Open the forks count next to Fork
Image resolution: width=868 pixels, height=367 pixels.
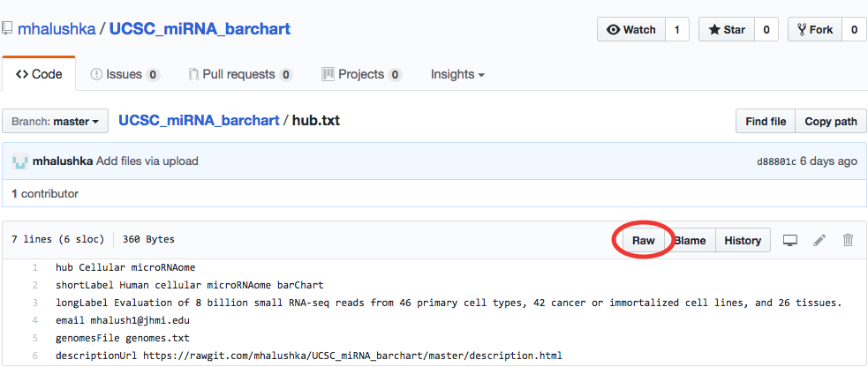(x=854, y=30)
